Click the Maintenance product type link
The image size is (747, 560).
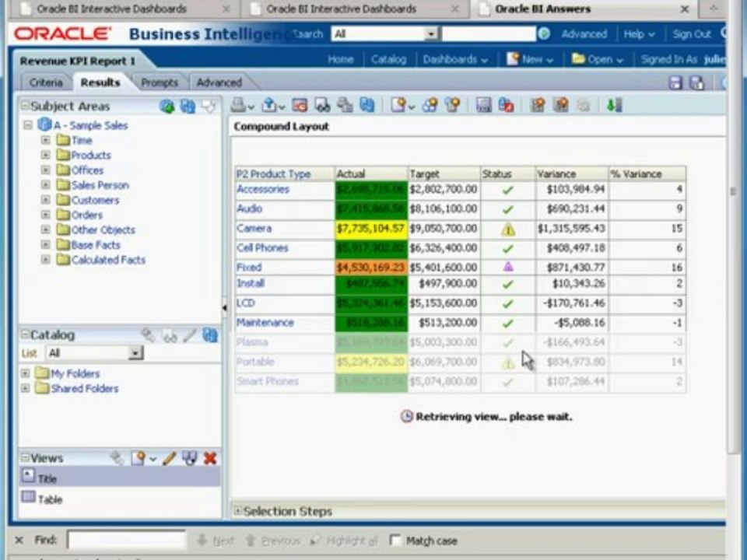pos(265,322)
